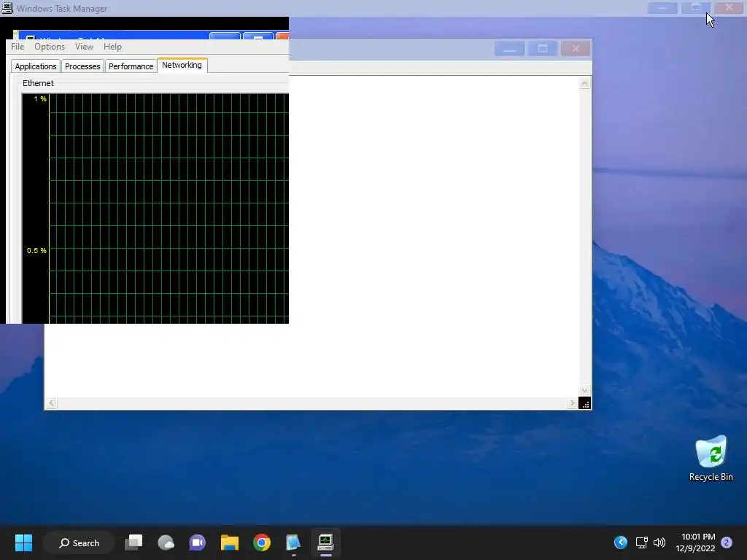
Task: Open the Options menu
Action: pyautogui.click(x=50, y=47)
